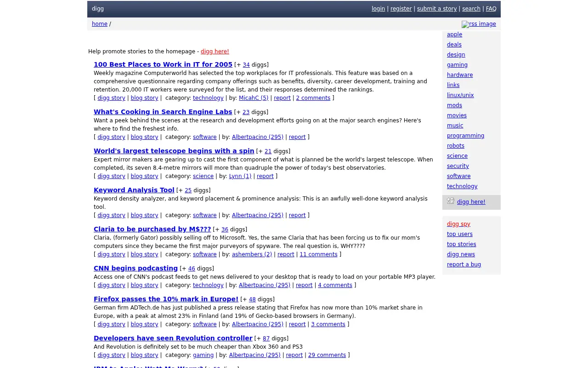Select the apple category in sidebar

pos(455,34)
